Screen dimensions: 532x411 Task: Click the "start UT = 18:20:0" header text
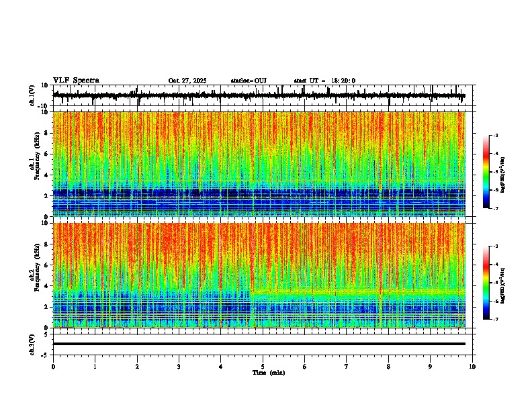pyautogui.click(x=324, y=81)
